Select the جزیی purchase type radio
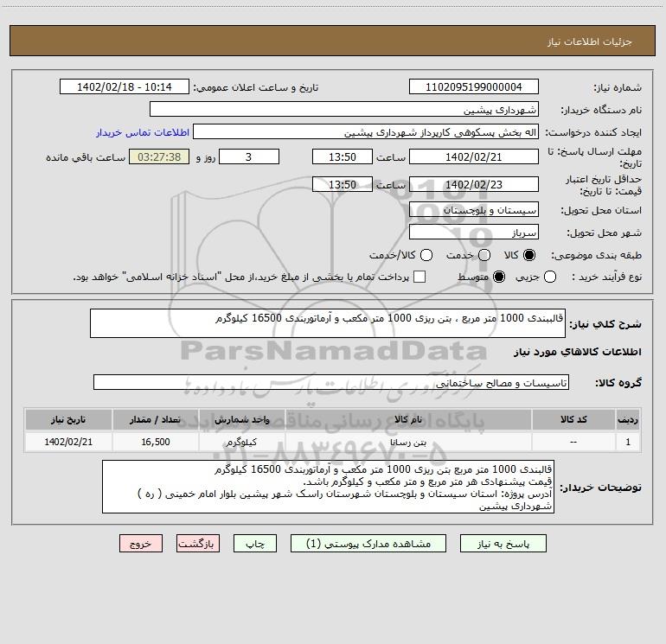The image size is (666, 644). click(x=550, y=277)
